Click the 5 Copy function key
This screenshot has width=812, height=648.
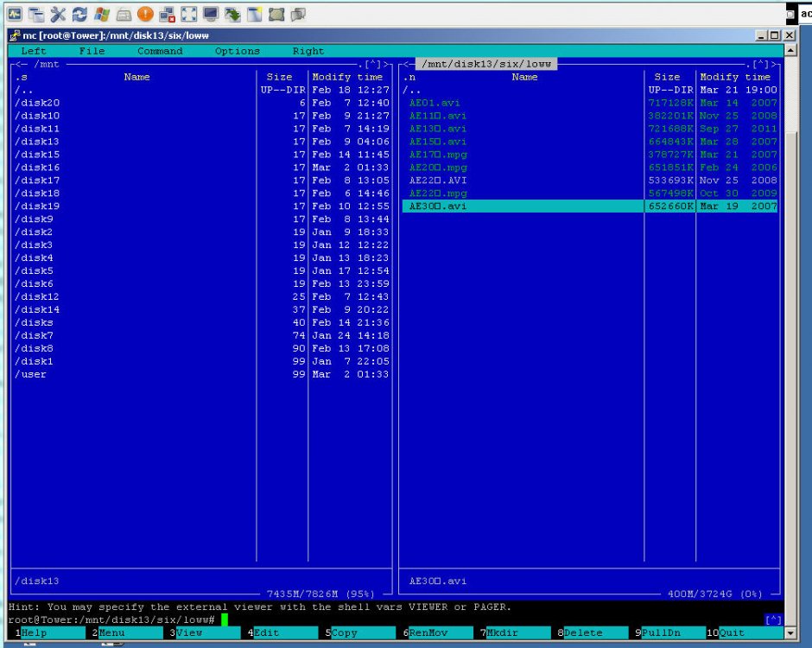click(x=360, y=632)
